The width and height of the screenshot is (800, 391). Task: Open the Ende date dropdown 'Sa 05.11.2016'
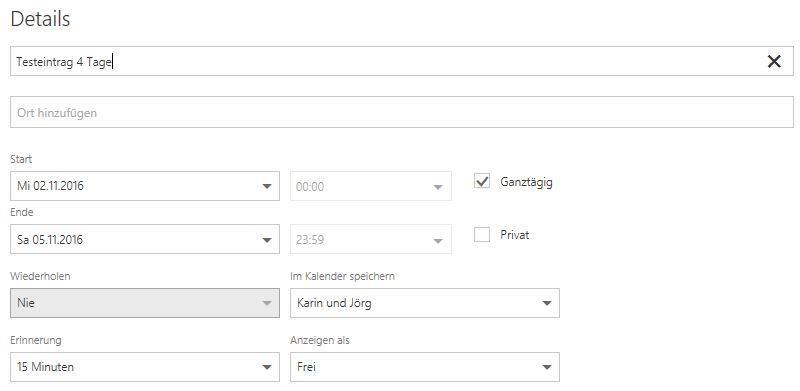pos(145,239)
